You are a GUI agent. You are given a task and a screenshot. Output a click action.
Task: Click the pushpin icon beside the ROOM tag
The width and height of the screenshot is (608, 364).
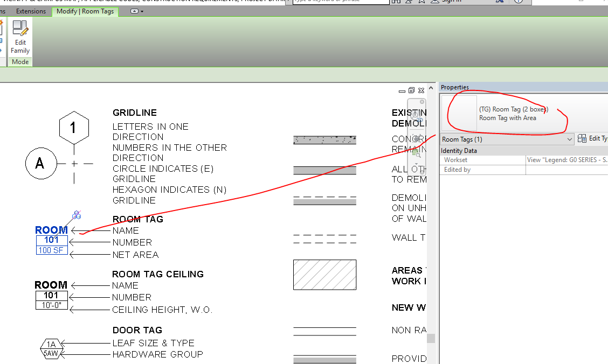[77, 214]
